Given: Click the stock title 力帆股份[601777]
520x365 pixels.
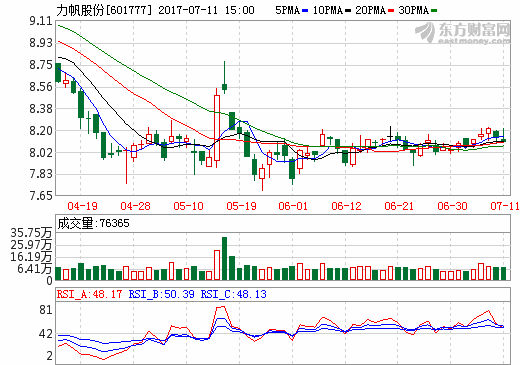Looking at the screenshot, I should click(x=104, y=10).
